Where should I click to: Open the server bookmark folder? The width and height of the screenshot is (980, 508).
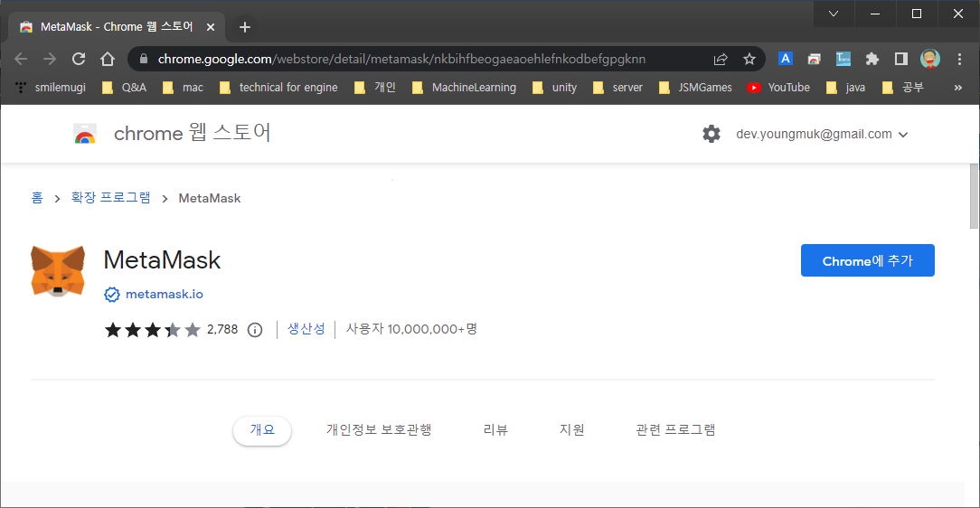617,88
